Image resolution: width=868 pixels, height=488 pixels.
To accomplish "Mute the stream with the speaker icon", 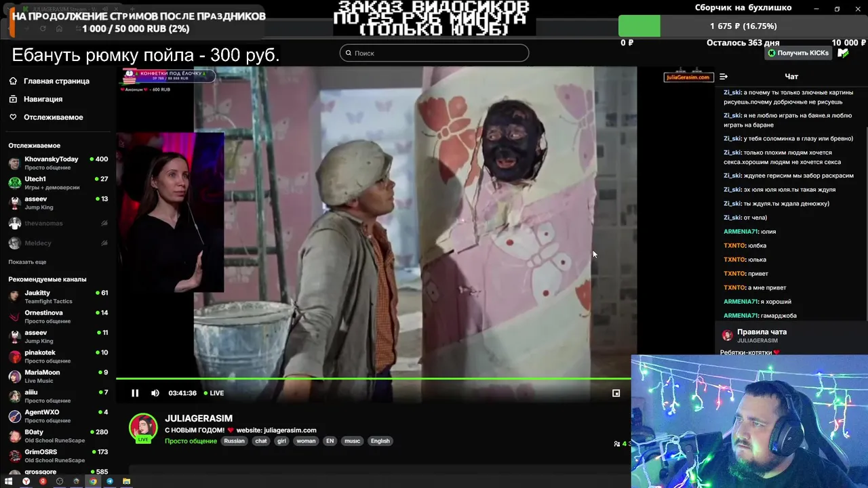I will [x=155, y=393].
